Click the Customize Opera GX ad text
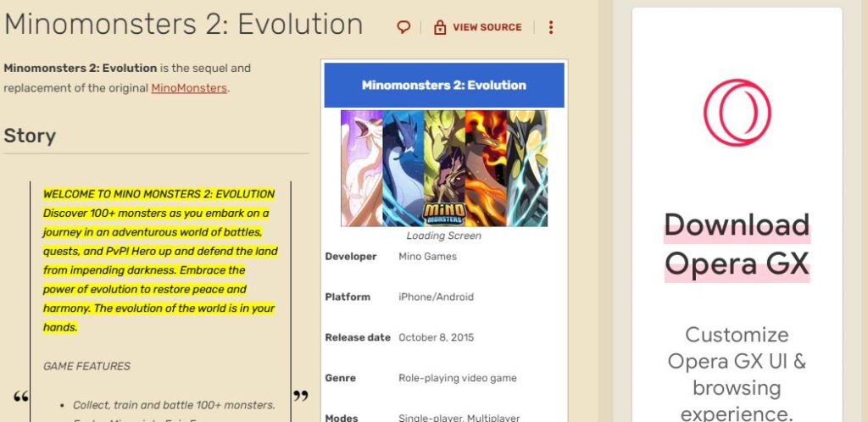The image size is (868, 422). tap(737, 374)
